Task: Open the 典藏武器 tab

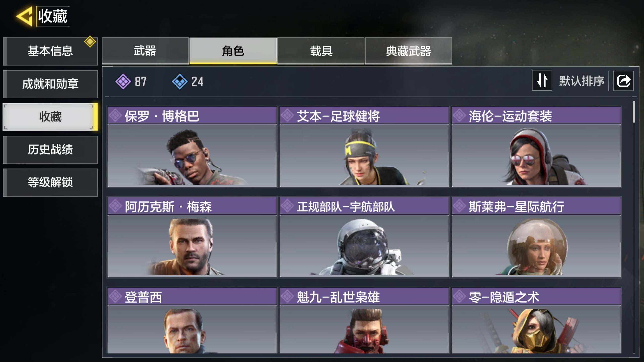Action: coord(409,51)
